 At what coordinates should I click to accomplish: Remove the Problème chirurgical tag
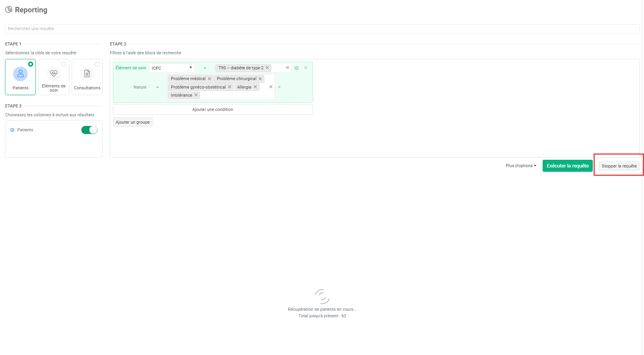260,79
